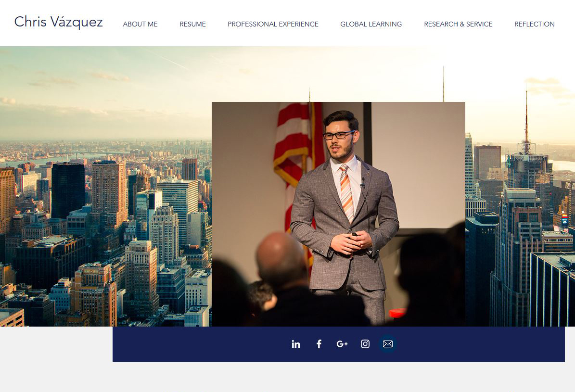Click the email envelope icon
This screenshot has width=575, height=392.
pos(388,344)
